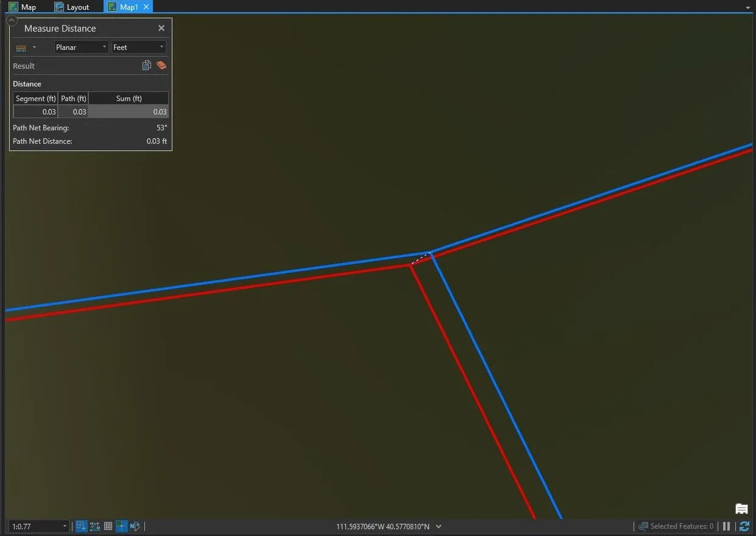Open the grid table icon in the status bar

point(108,526)
